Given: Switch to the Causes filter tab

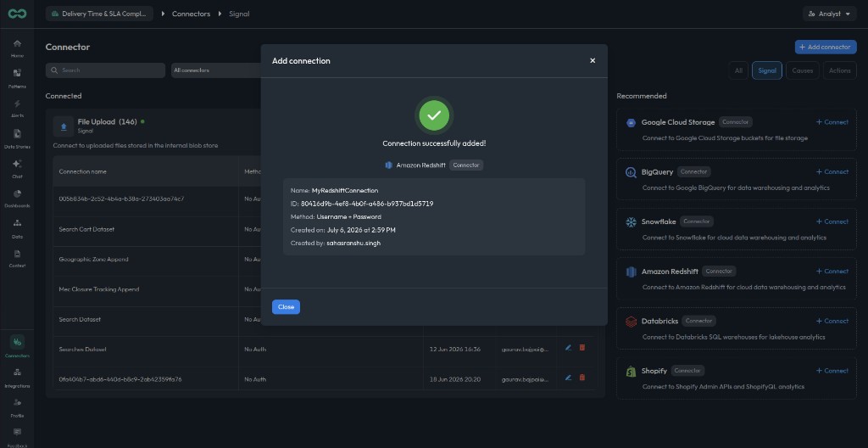Looking at the screenshot, I should pyautogui.click(x=802, y=70).
